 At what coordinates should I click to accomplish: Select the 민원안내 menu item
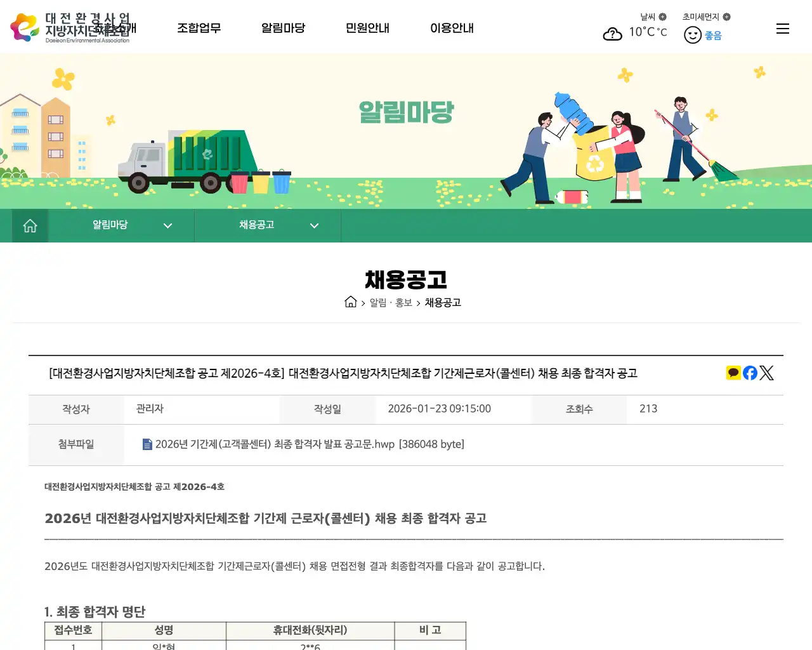[367, 28]
